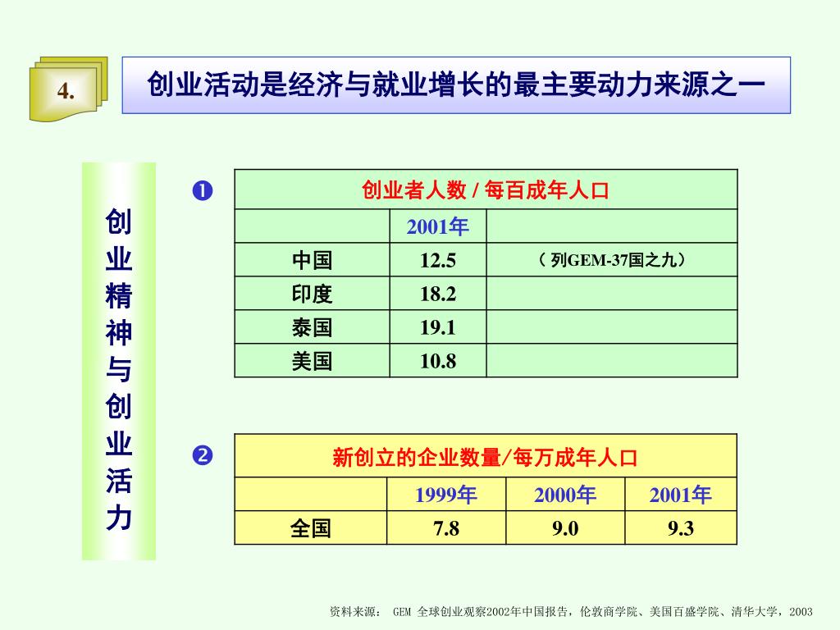Select the header 创业者人数 / 每百成年人口
Screen dimensions: 840x630
[486, 190]
